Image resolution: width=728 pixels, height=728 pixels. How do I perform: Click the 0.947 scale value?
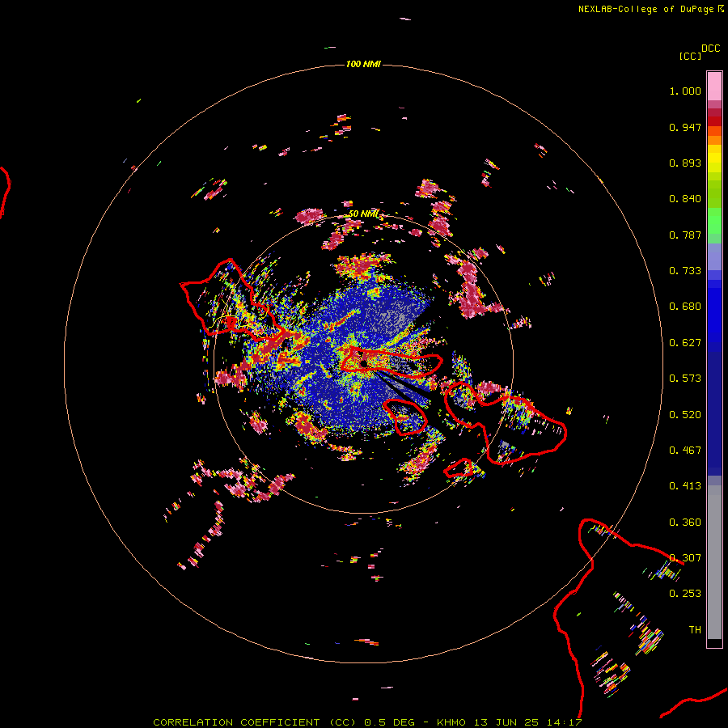point(685,127)
